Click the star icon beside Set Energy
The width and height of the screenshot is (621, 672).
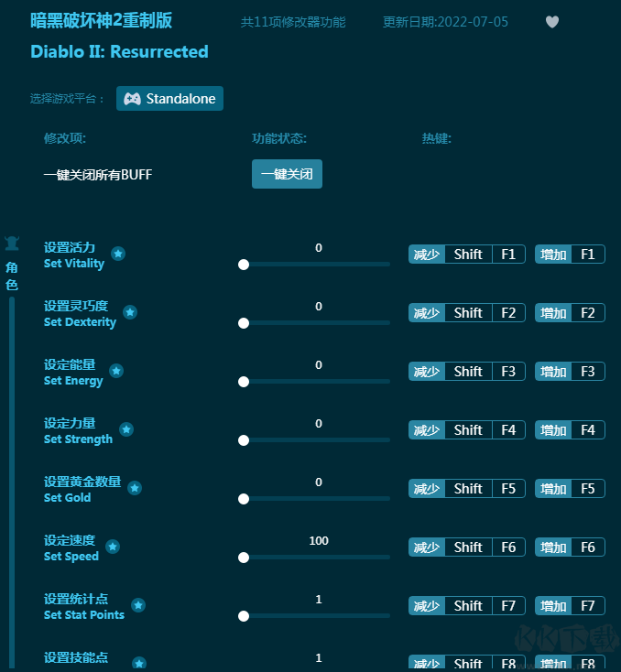[x=116, y=371]
